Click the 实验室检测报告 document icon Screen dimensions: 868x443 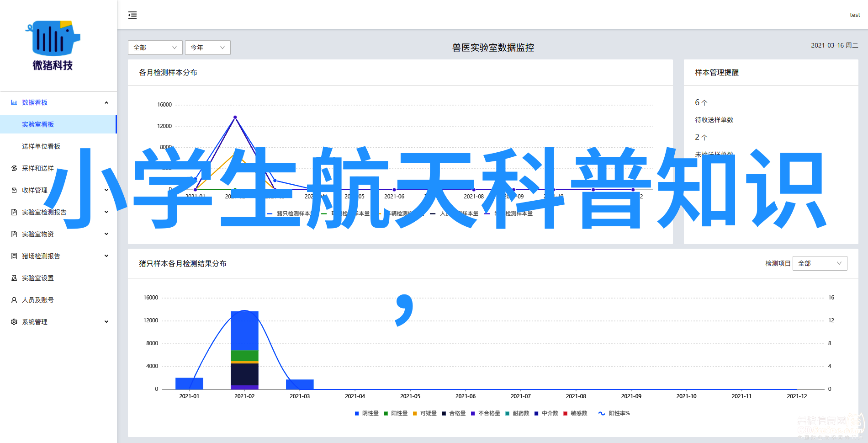(x=14, y=212)
